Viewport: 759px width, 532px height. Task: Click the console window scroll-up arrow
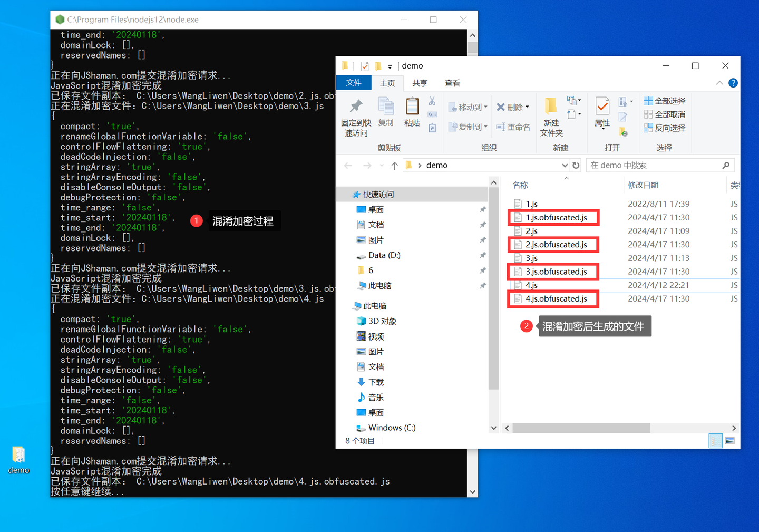[x=472, y=35]
